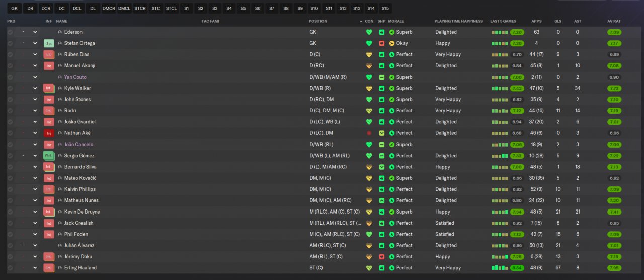Toggle the picked checkmark for Rúben Dias
The width and height of the screenshot is (644, 280).
pos(10,54)
